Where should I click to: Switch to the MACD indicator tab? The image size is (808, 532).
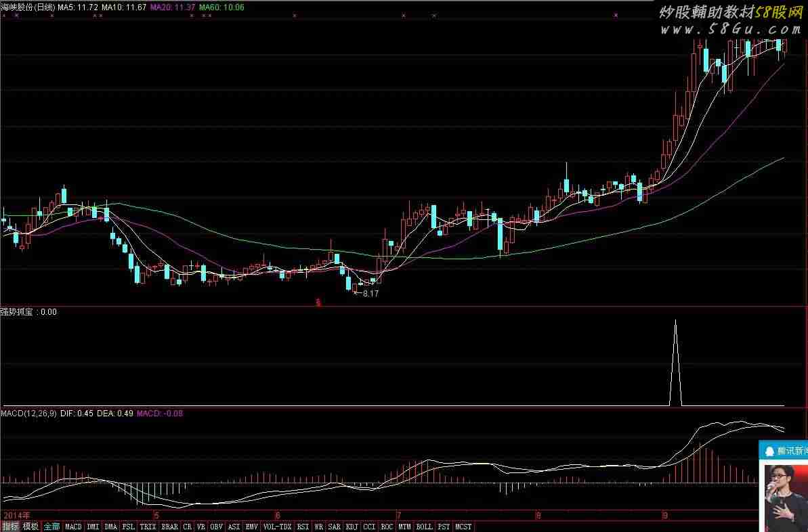click(x=73, y=527)
